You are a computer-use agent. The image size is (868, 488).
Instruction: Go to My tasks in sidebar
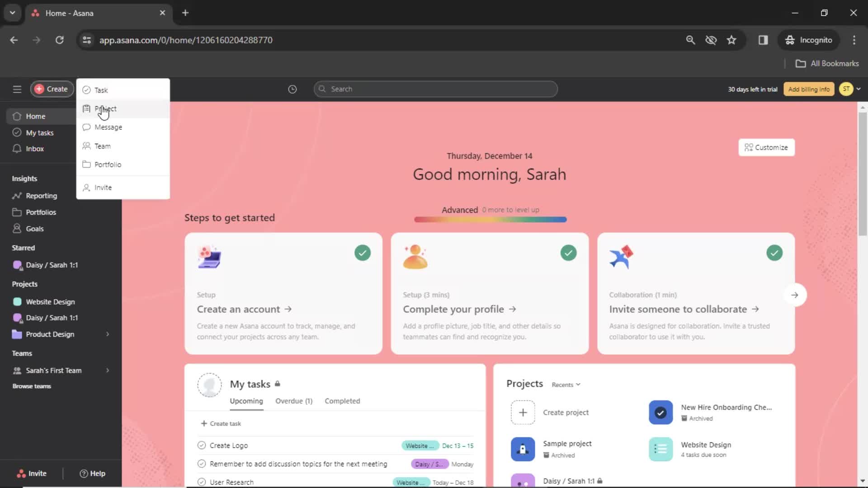point(39,132)
